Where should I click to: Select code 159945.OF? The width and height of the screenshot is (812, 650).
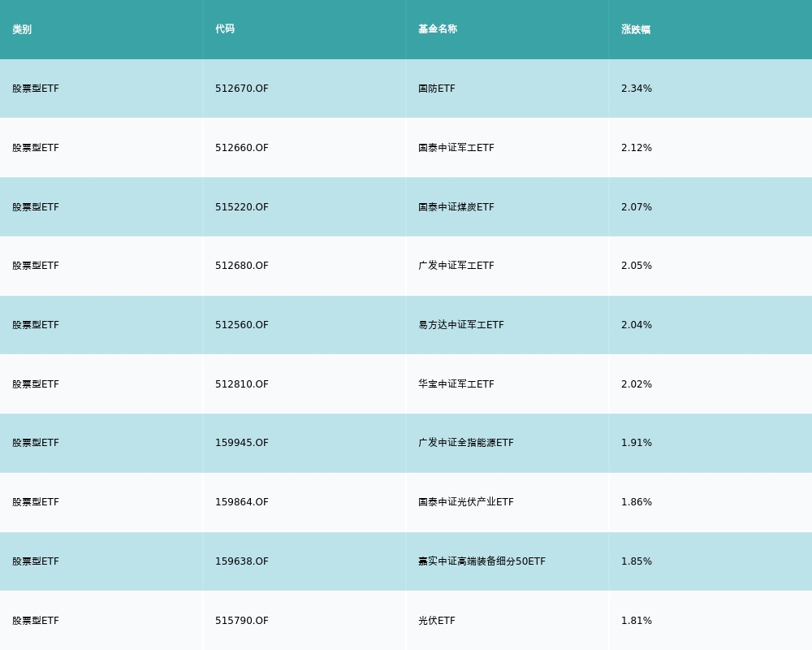[x=242, y=443]
